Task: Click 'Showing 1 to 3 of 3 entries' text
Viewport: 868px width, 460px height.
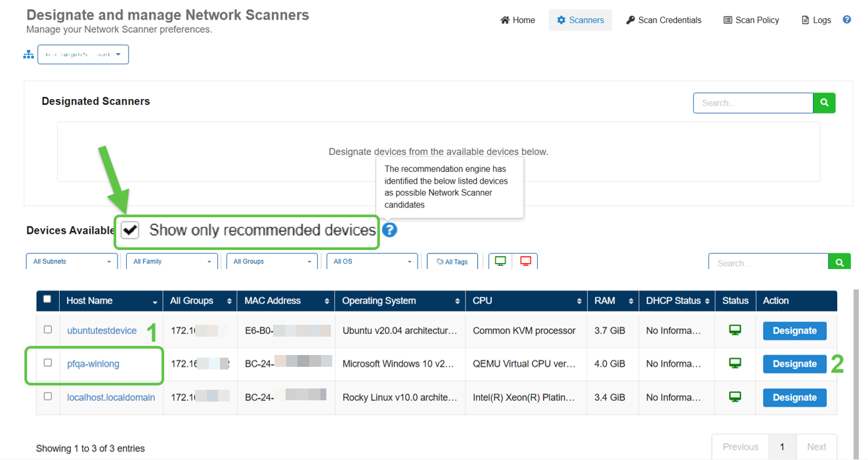Action: click(91, 449)
